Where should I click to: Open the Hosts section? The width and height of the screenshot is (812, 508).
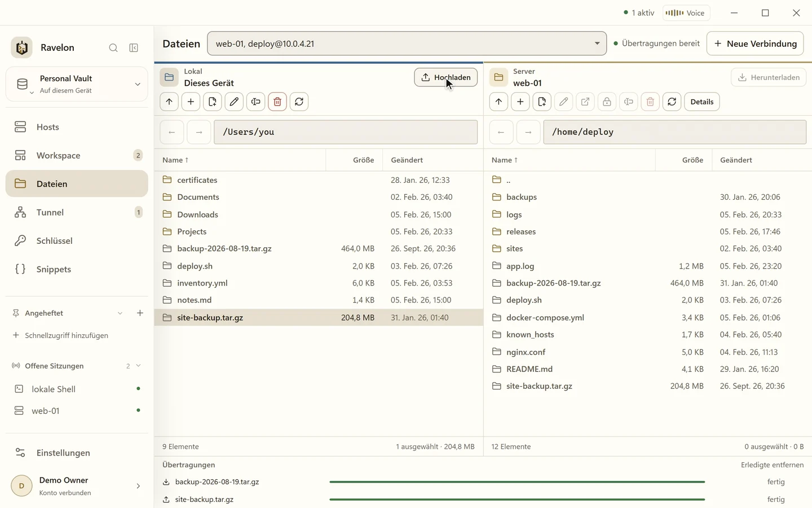click(77, 127)
